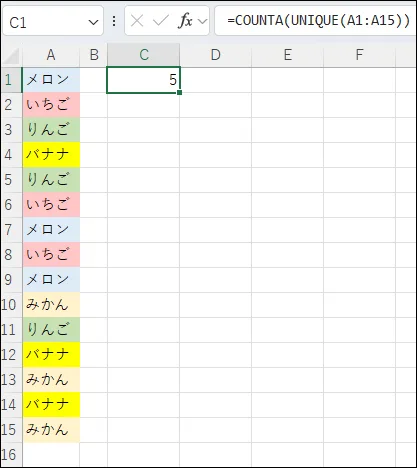This screenshot has height=468, width=417.
Task: Select row 11 header
Action: (x=11, y=330)
